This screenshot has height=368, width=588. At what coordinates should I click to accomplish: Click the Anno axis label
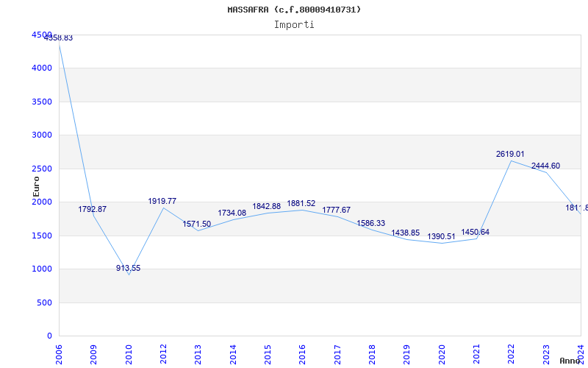pyautogui.click(x=570, y=361)
